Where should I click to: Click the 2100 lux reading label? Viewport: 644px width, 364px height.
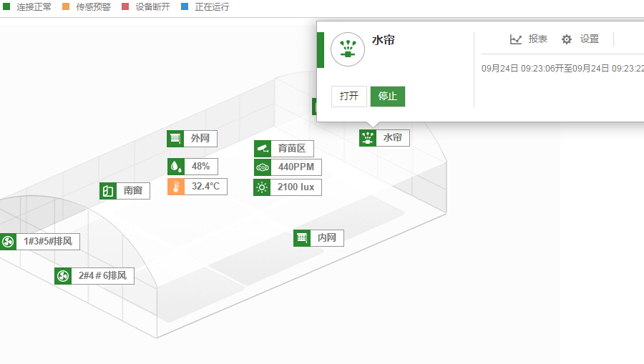pos(296,187)
